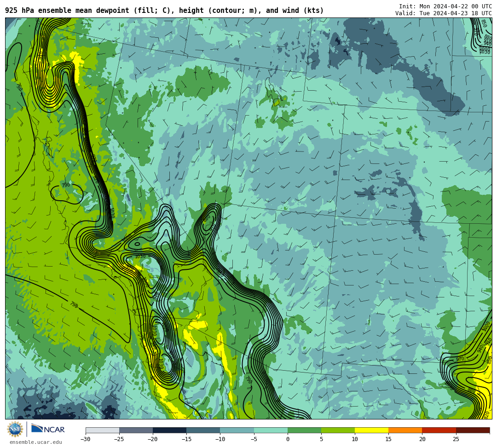Pick the teal -10 to -5 swatch
497x448 pixels.
click(x=237, y=430)
